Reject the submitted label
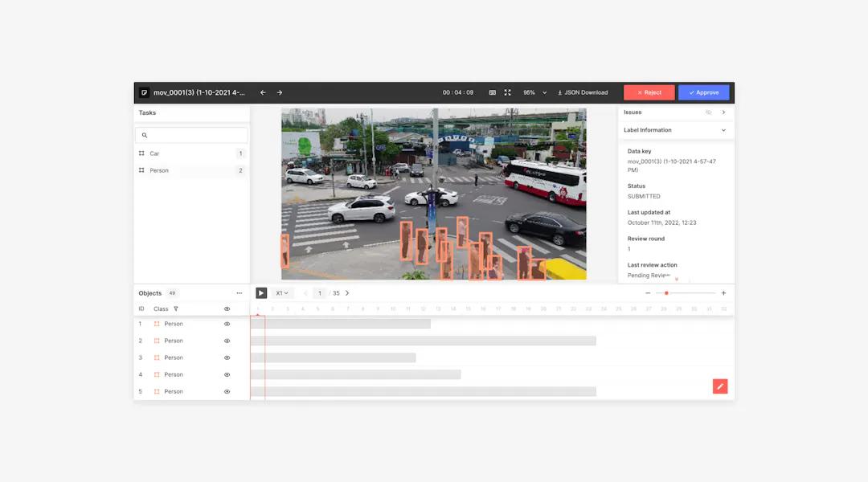This screenshot has width=868, height=482. coord(649,92)
